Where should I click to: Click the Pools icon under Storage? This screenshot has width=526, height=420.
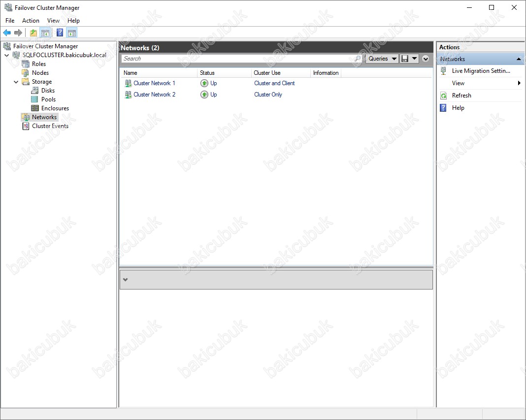(34, 99)
